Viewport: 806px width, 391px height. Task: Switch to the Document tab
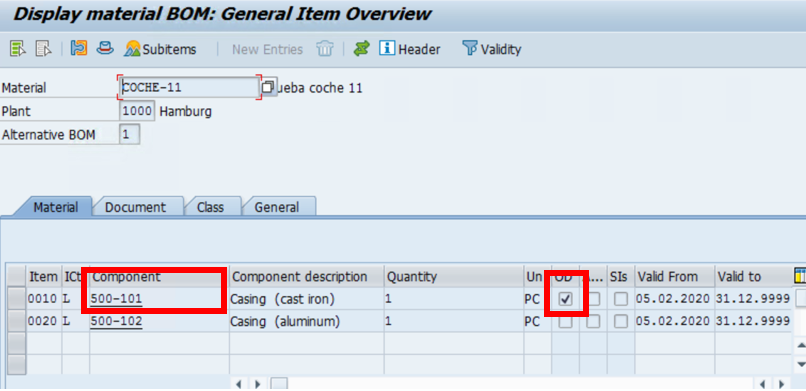pos(136,207)
